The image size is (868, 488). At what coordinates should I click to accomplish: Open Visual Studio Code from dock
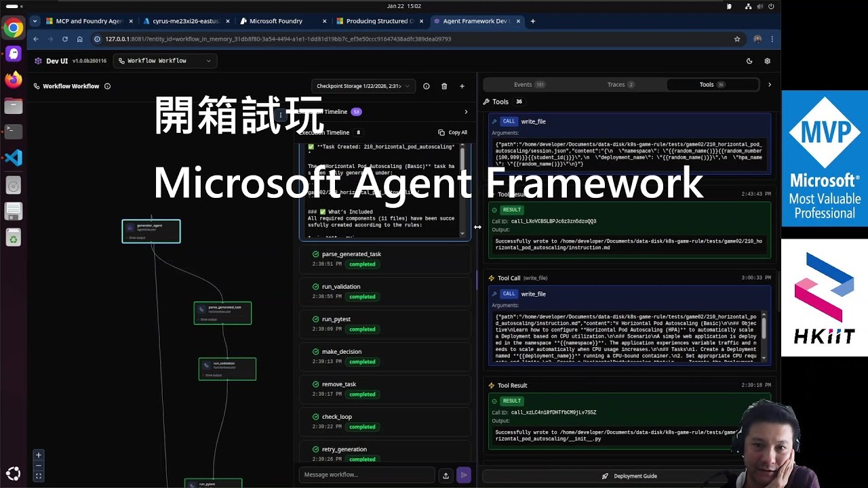click(13, 158)
